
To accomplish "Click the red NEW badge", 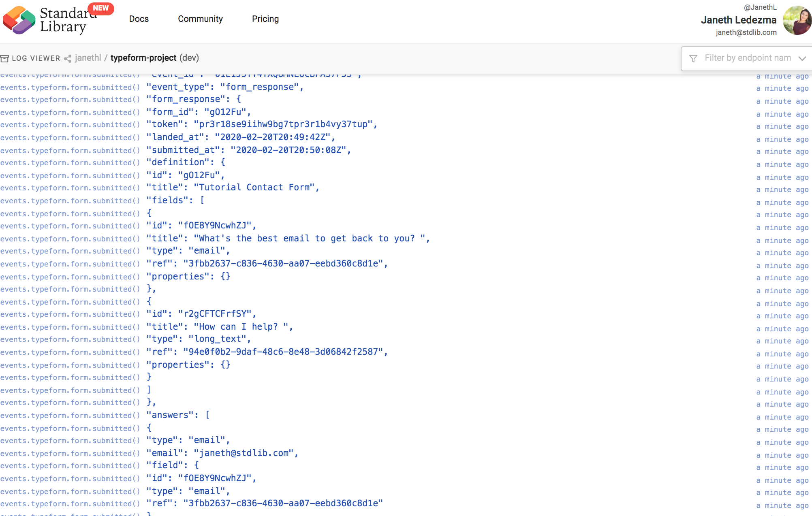I will tap(100, 8).
